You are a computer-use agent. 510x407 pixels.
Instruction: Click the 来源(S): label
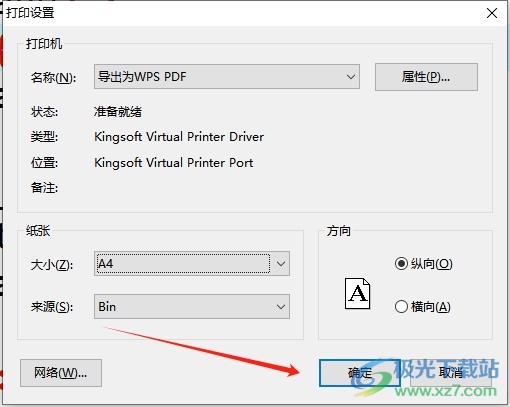[x=52, y=307]
